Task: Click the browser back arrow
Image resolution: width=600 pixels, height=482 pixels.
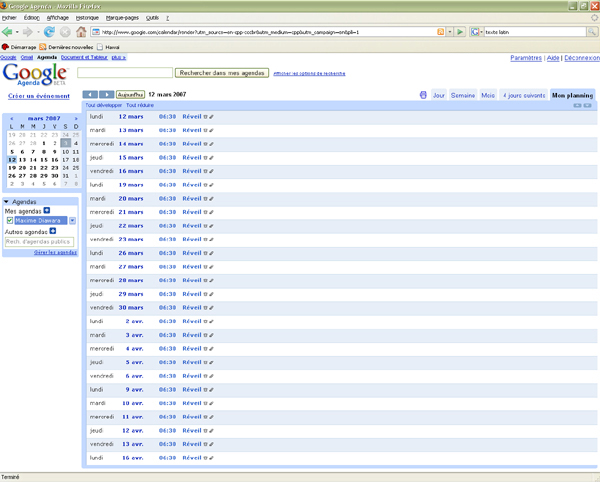Action: click(x=8, y=32)
